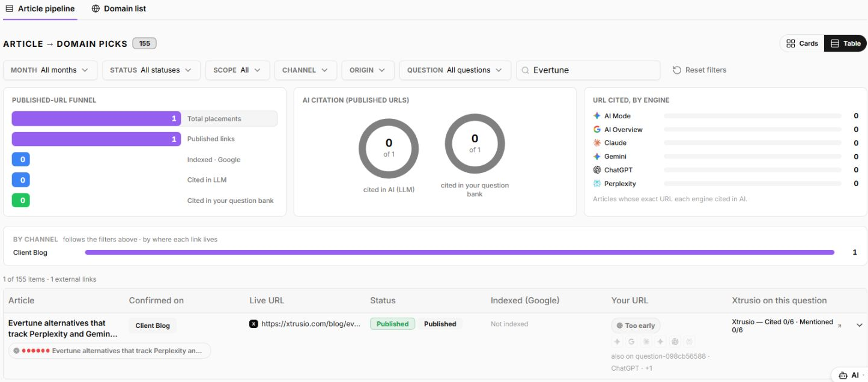Image resolution: width=868 pixels, height=382 pixels.
Task: Open the Scope filter dropdown
Action: (x=237, y=70)
